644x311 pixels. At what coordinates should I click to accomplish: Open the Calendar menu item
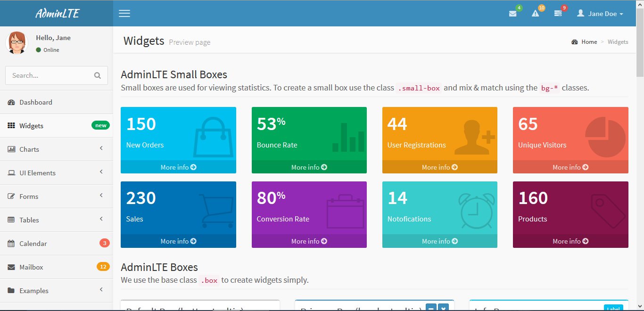point(57,244)
